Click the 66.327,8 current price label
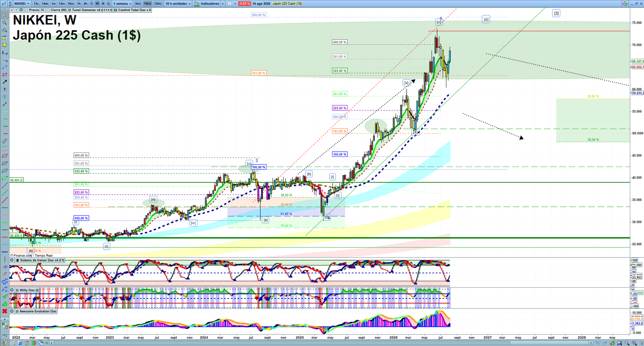The width and height of the screenshot is (644, 346). click(x=638, y=62)
